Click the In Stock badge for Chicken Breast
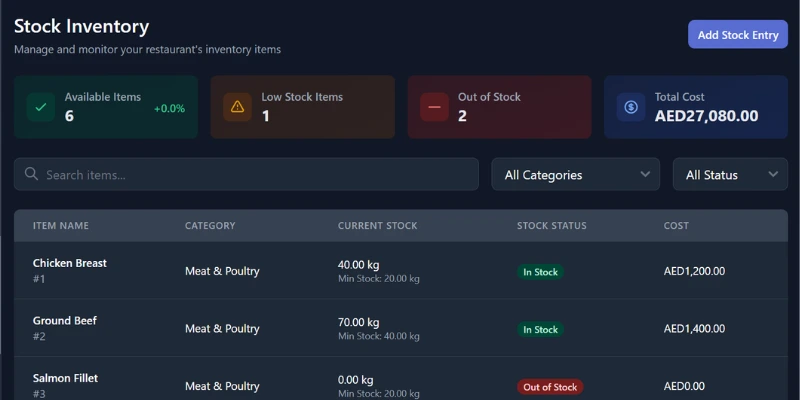This screenshot has width=800, height=400. coord(540,272)
